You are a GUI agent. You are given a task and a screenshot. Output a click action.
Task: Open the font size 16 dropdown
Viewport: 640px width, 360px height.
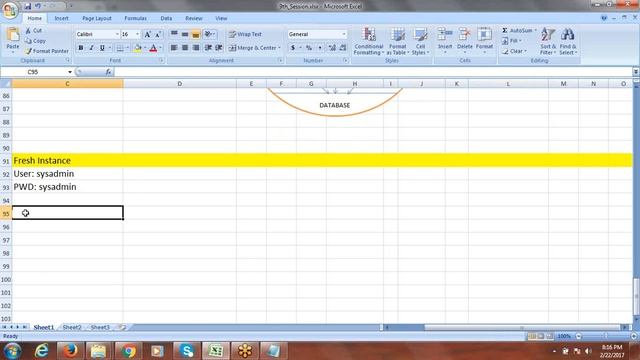pyautogui.click(x=137, y=34)
